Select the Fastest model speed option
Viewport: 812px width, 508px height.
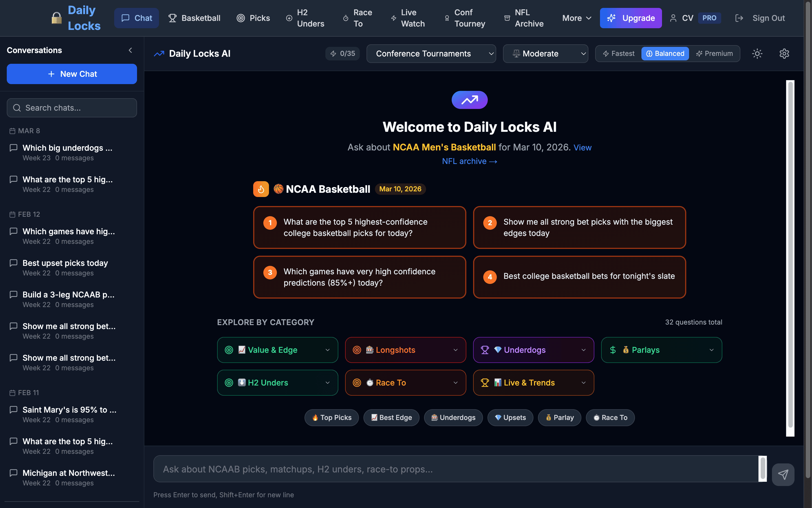[x=618, y=53]
